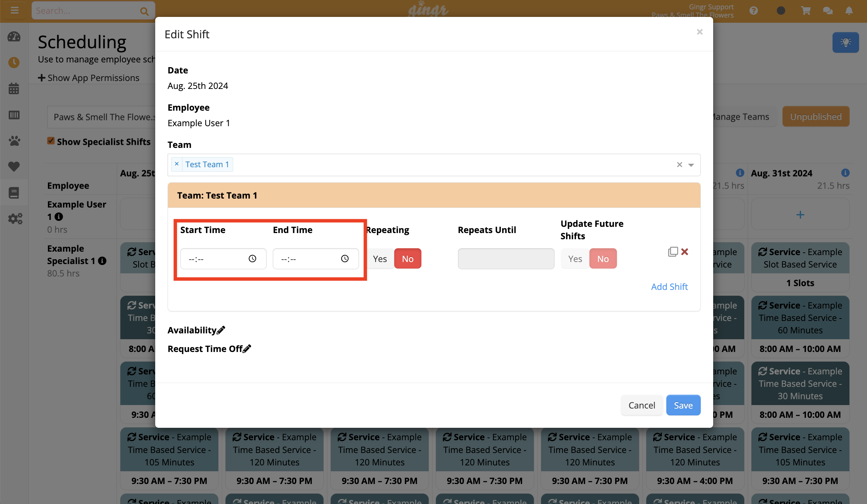Viewport: 867px width, 504px height.
Task: Open the Start Time clock picker
Action: (252, 259)
